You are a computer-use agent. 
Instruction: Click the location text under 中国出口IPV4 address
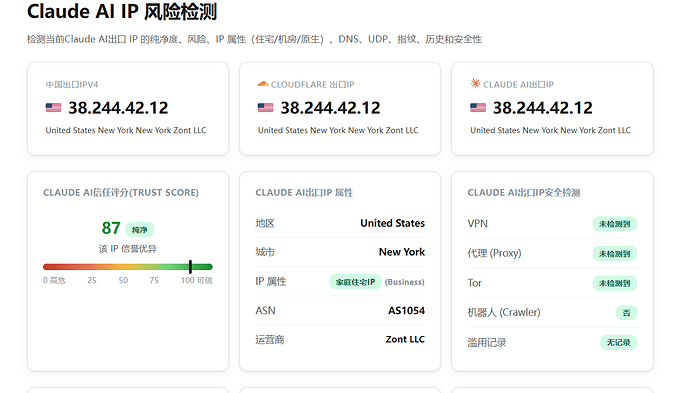[126, 130]
